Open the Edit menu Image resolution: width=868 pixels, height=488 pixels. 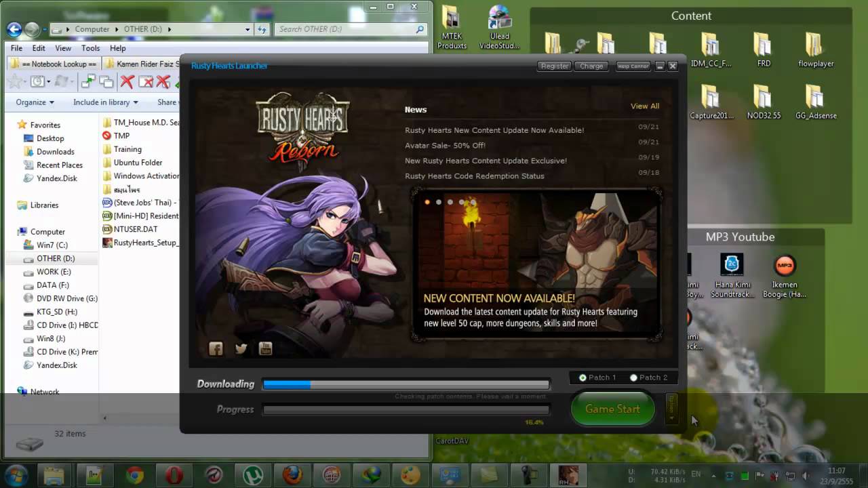pos(39,48)
